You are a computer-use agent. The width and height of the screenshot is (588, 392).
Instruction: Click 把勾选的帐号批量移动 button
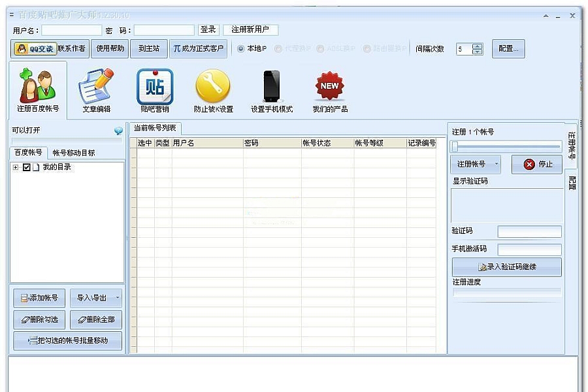[67, 340]
